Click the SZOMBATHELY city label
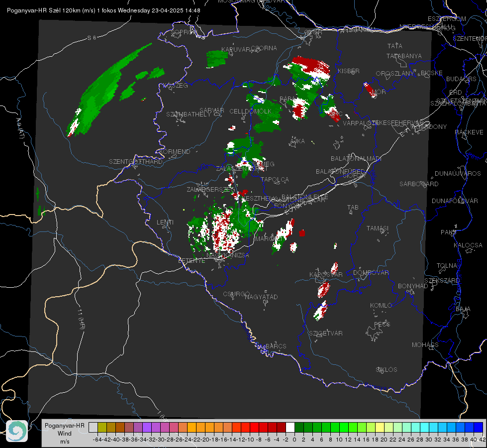 pos(189,114)
